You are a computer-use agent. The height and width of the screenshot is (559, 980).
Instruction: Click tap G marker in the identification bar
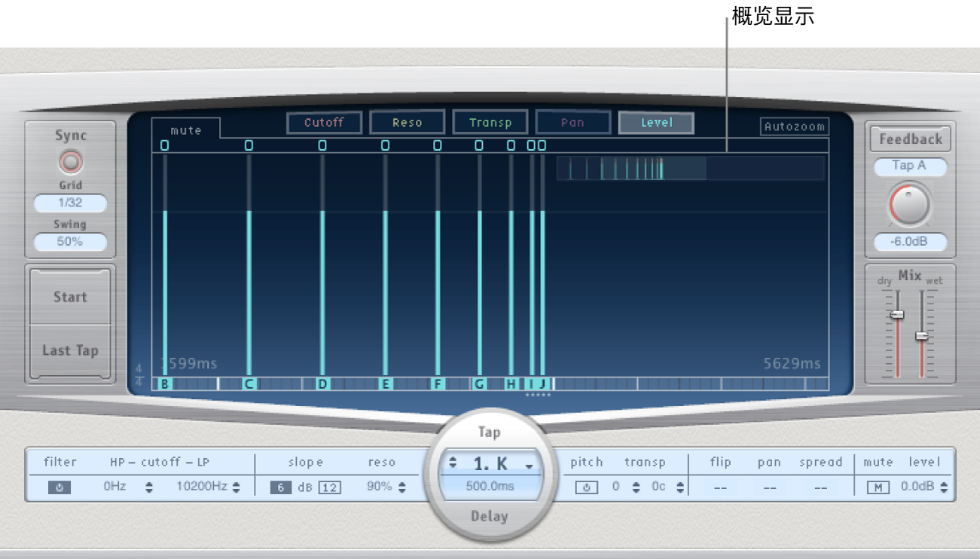(479, 384)
